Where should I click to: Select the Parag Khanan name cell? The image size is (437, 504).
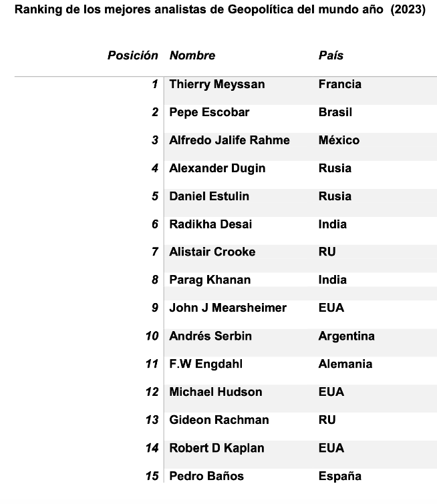(210, 280)
